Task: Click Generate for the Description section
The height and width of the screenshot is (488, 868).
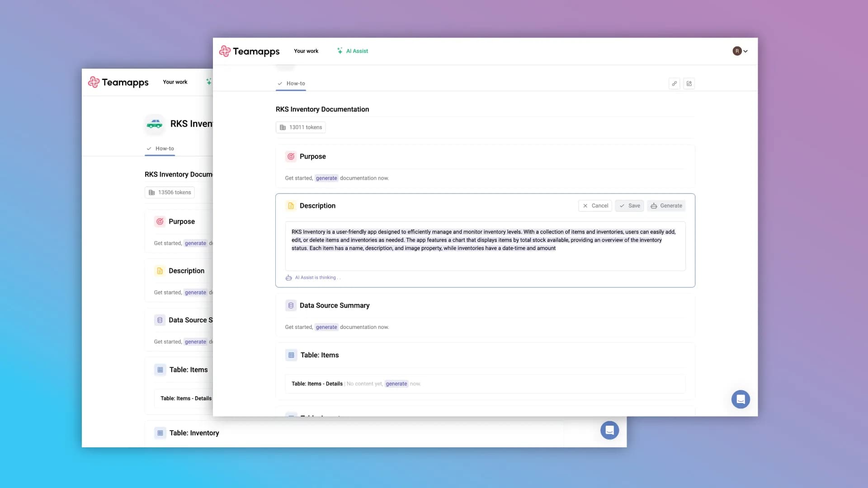Action: coord(666,206)
